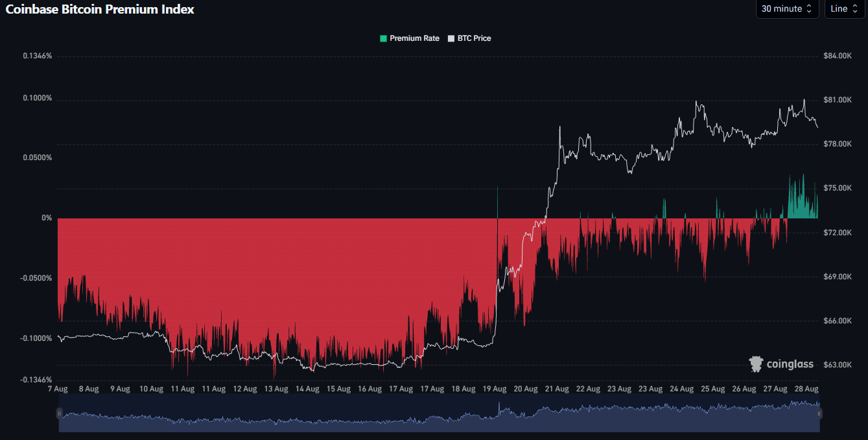
Task: Click the 21 Aug date label
Action: point(556,389)
